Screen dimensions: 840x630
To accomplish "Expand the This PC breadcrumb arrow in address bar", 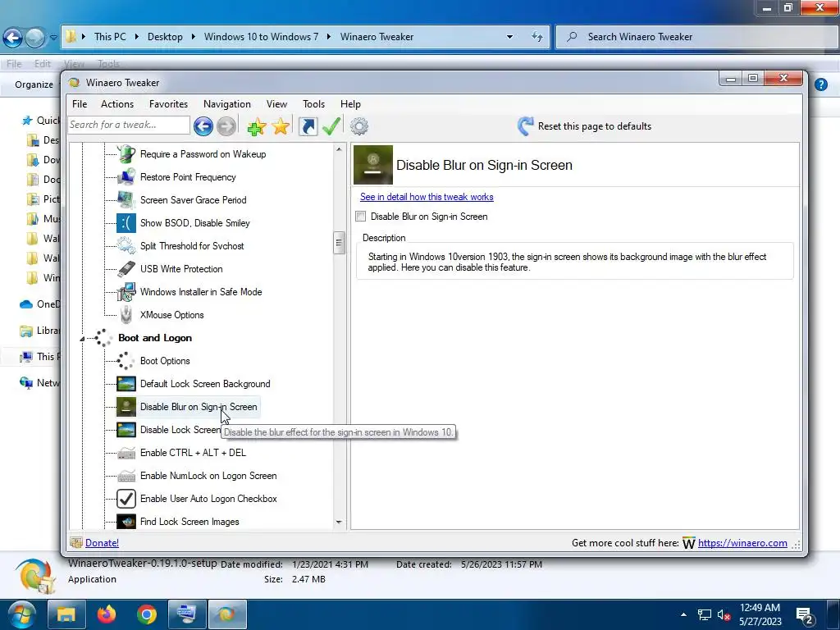I will (137, 37).
